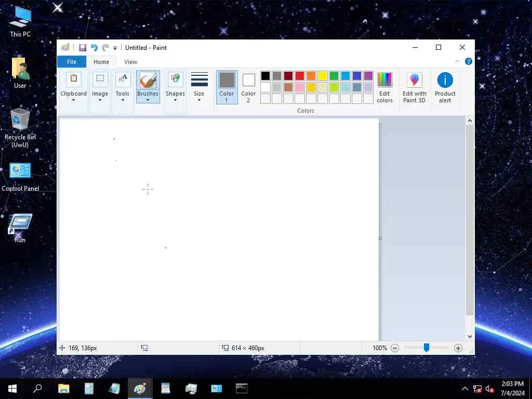The height and width of the screenshot is (399, 532).
Task: Pick the indigo swatch in top row
Action: 357,76
